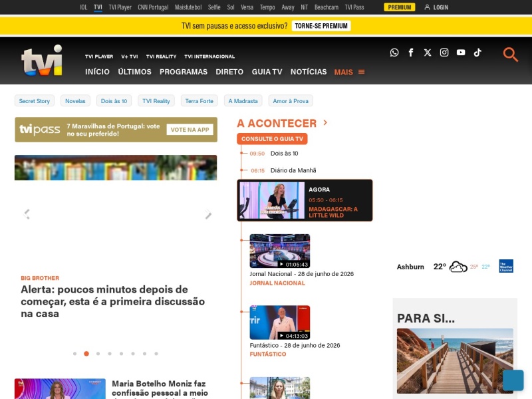Select the Novelas tag

(x=75, y=101)
